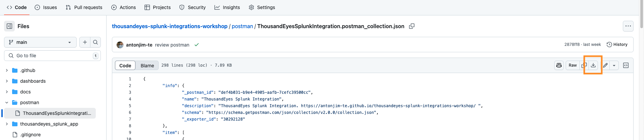This screenshot has width=644, height=140.
Task: Open the review postman commit message
Action: (x=172, y=45)
